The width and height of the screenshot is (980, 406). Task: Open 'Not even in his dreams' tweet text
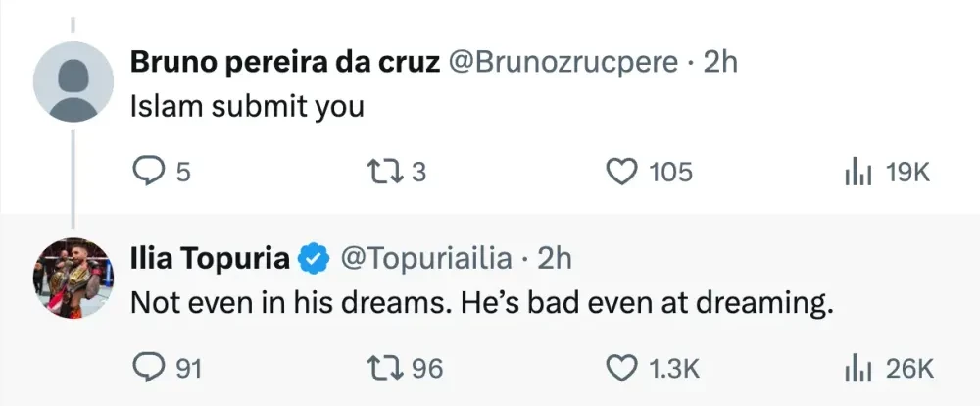480,303
